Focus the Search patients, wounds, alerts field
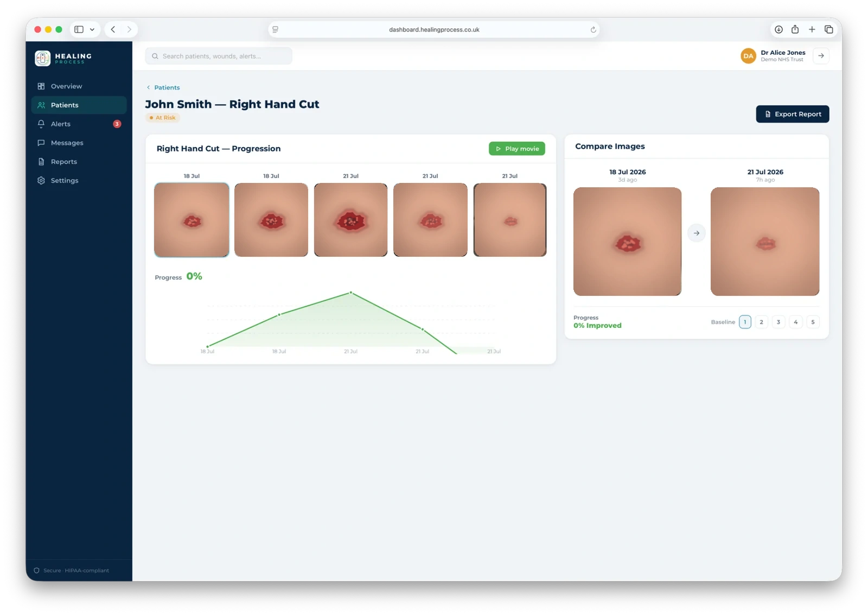 click(x=219, y=56)
